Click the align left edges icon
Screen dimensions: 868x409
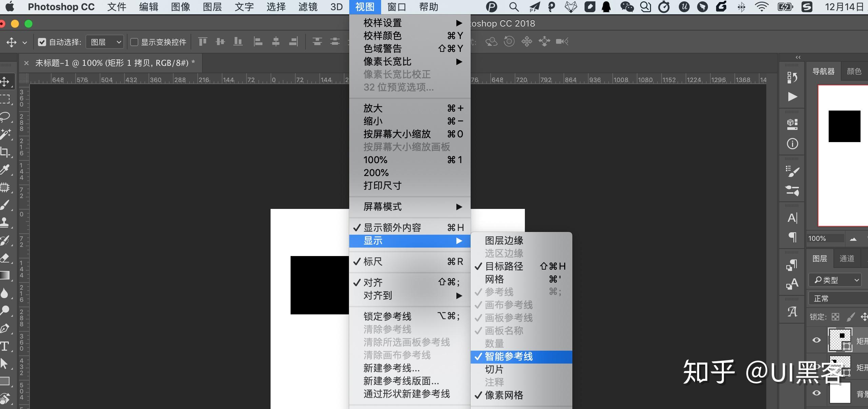click(x=258, y=42)
